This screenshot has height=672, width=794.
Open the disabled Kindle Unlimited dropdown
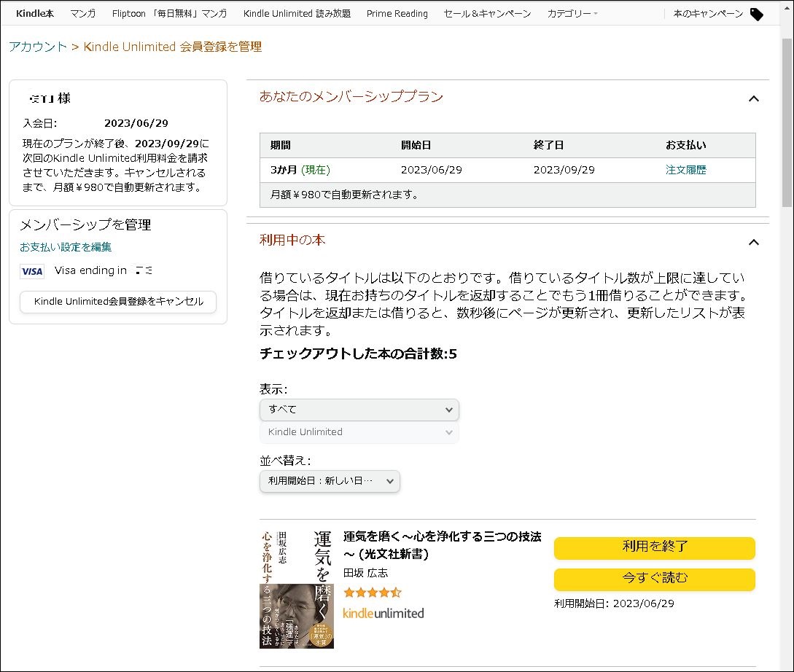pyautogui.click(x=359, y=432)
